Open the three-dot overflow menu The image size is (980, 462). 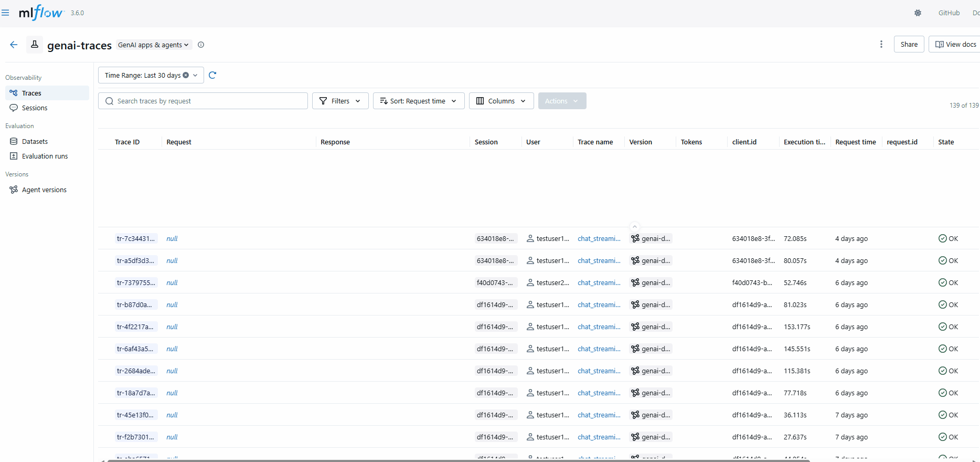(x=881, y=44)
